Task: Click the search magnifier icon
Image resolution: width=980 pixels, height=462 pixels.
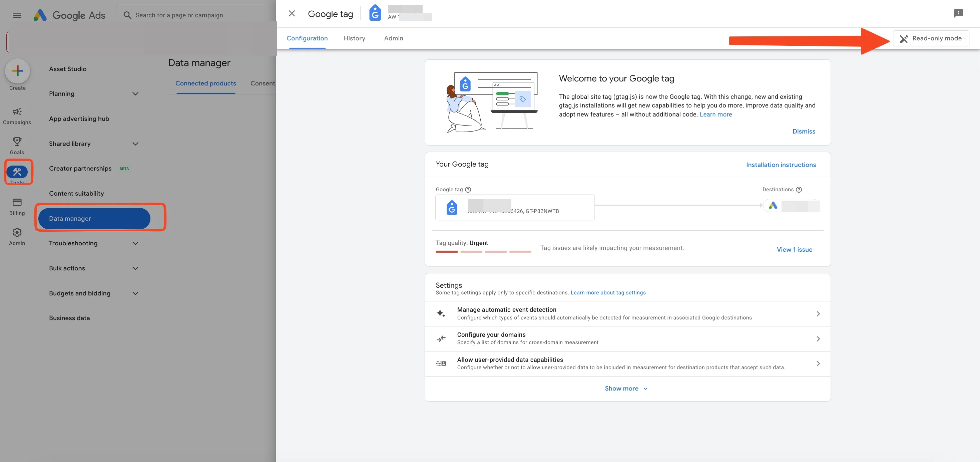Action: [127, 15]
